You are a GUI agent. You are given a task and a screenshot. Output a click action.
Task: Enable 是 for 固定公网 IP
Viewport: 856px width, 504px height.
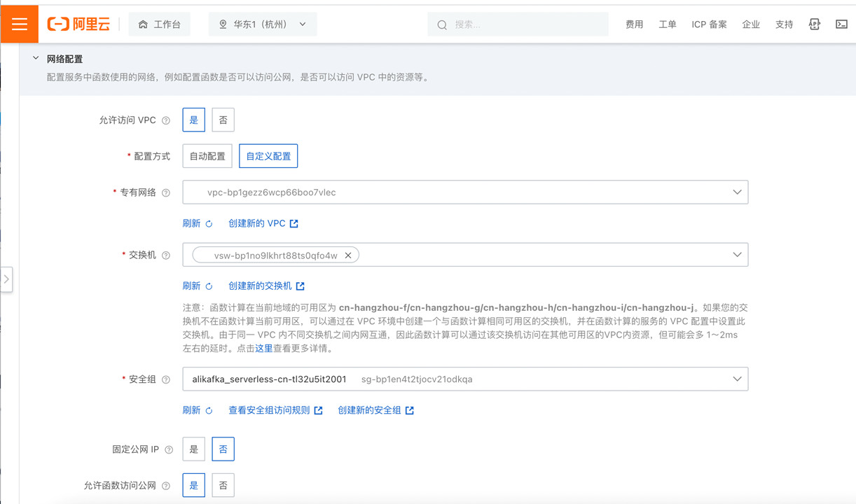pyautogui.click(x=193, y=449)
